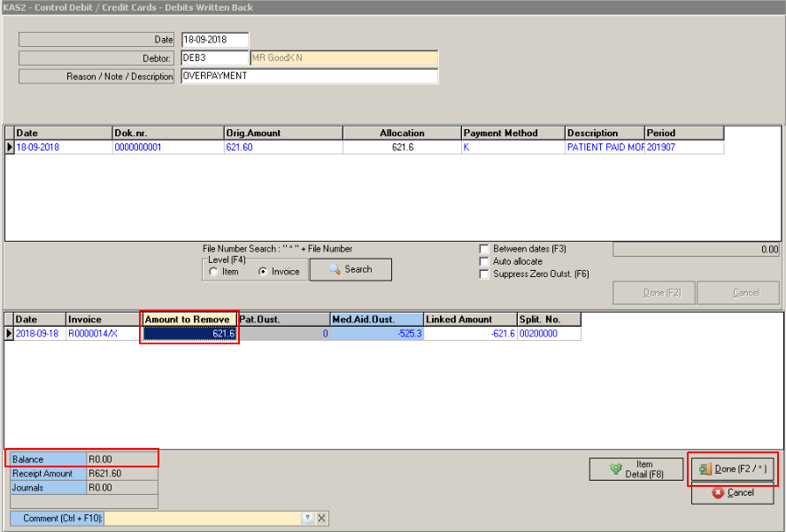The image size is (786, 532).
Task: Select the row pointer arrow in the invoice grid
Action: (x=10, y=334)
